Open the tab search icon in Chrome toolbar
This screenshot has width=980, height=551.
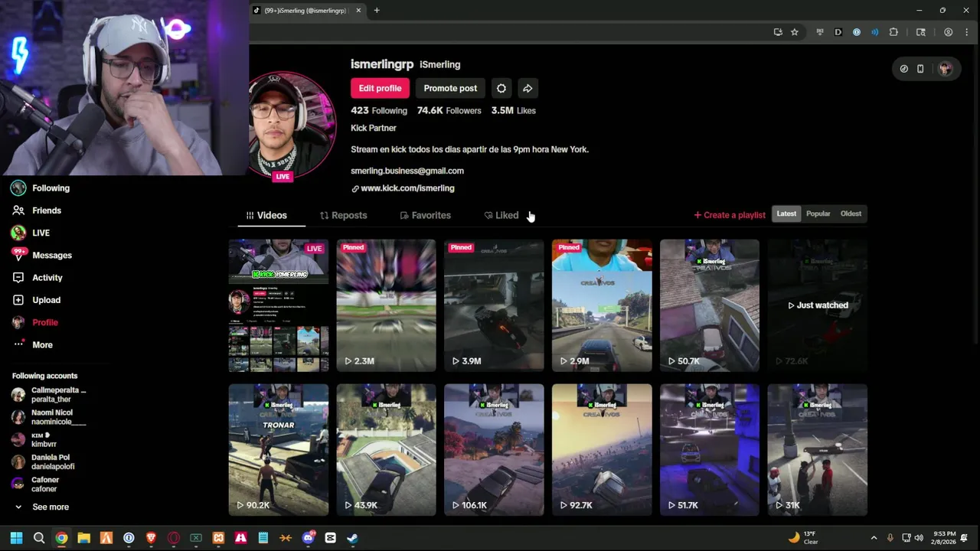(921, 32)
